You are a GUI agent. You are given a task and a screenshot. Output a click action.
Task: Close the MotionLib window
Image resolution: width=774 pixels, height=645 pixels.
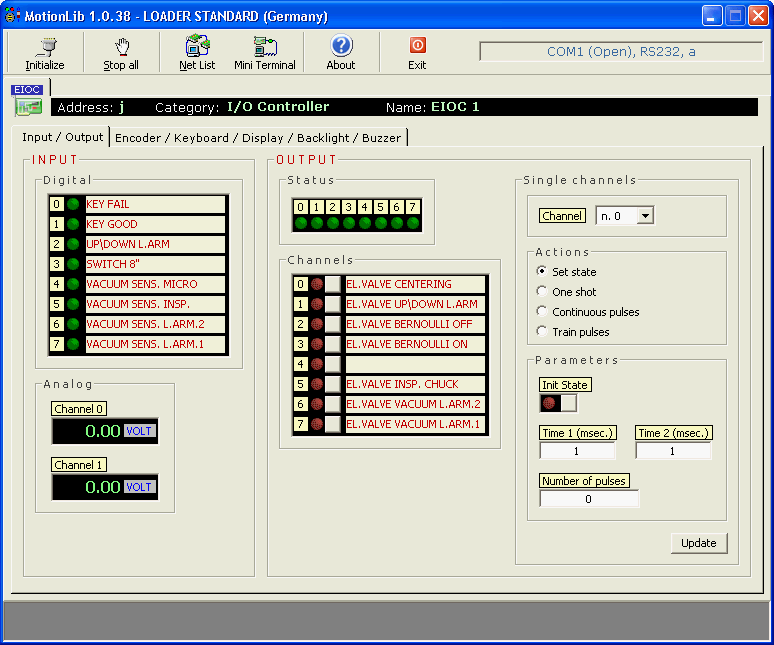tap(758, 16)
